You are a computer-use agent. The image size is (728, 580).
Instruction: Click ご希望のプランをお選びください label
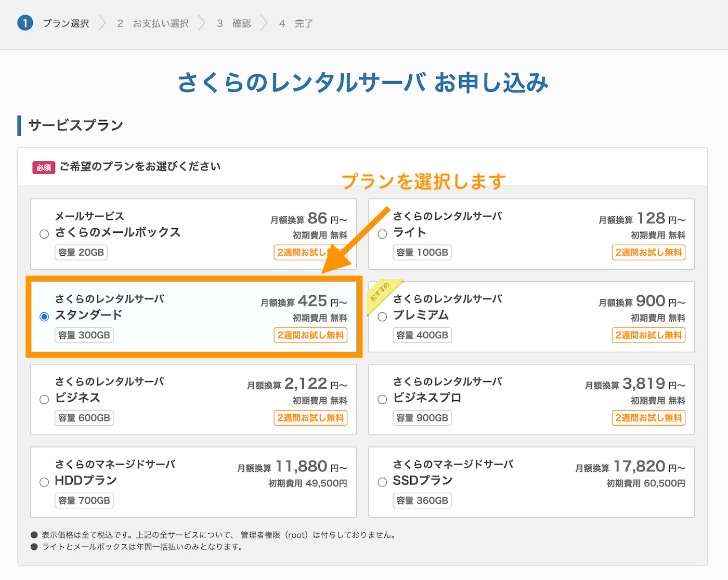pyautogui.click(x=140, y=166)
